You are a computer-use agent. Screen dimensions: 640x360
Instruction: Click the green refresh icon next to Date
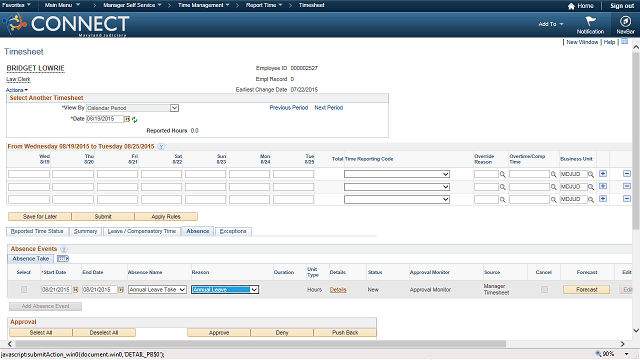click(134, 120)
